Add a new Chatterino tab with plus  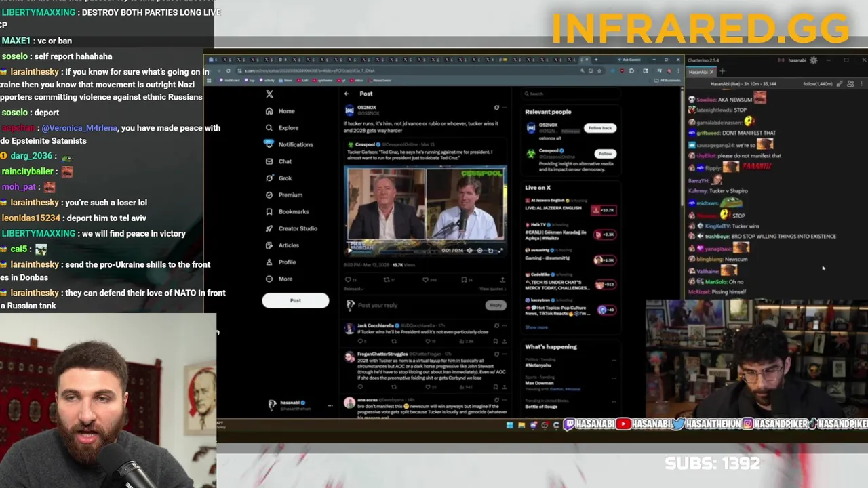pyautogui.click(x=722, y=71)
